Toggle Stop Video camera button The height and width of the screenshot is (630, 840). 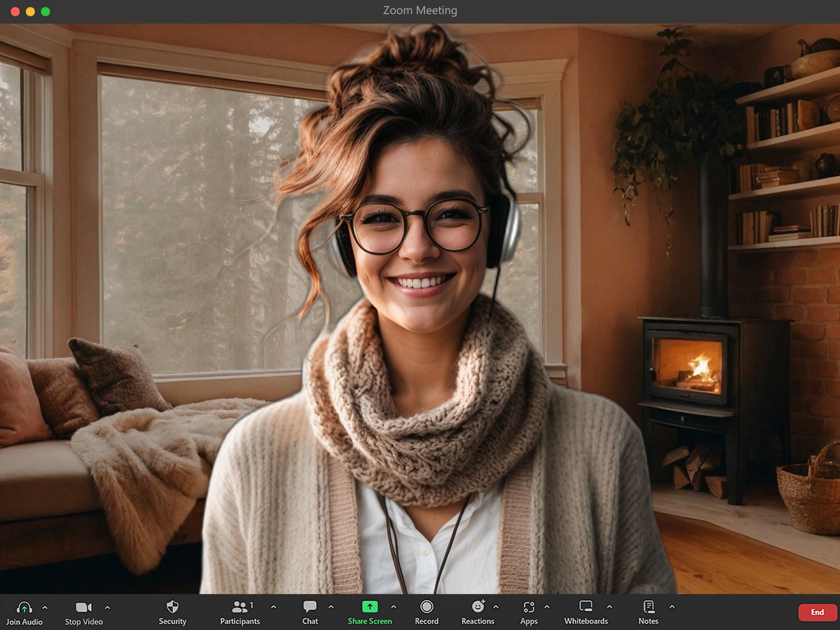pyautogui.click(x=84, y=607)
